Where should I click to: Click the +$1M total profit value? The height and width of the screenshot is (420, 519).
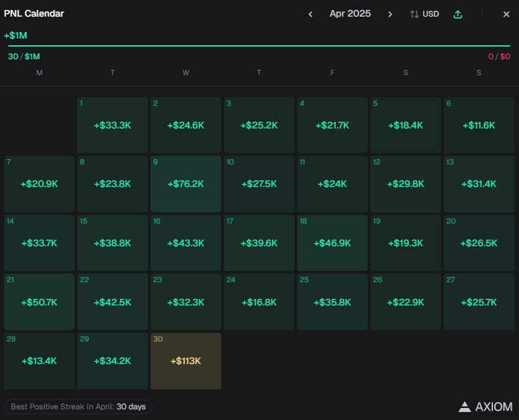tap(15, 35)
